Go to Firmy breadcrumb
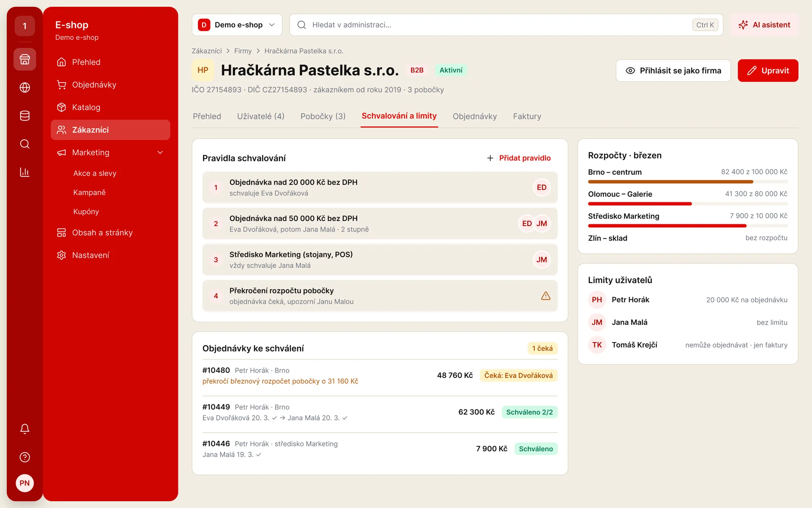This screenshot has height=508, width=812. [x=243, y=51]
